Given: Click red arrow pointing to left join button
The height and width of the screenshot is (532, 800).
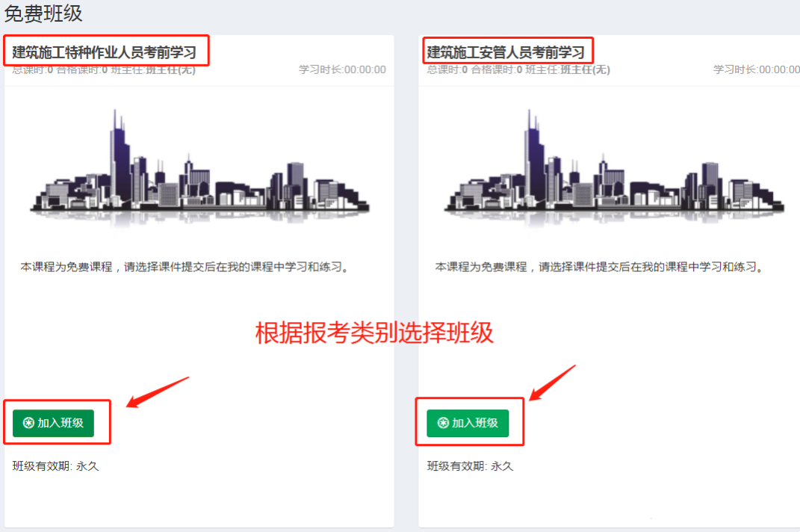Looking at the screenshot, I should (x=158, y=392).
